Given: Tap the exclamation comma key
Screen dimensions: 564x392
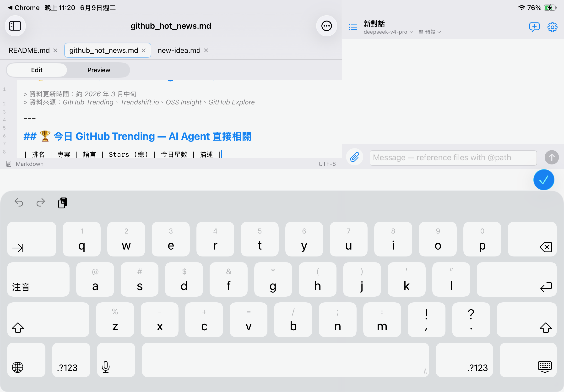Looking at the screenshot, I should (426, 320).
